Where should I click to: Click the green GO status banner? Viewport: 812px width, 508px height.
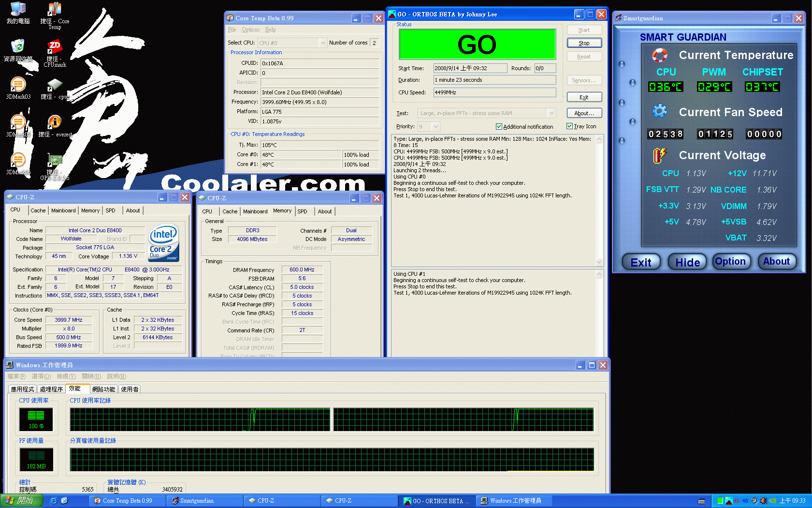[x=477, y=45]
